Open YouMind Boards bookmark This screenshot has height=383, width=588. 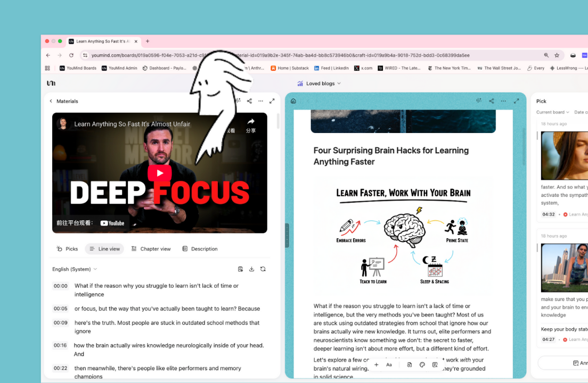click(x=78, y=68)
